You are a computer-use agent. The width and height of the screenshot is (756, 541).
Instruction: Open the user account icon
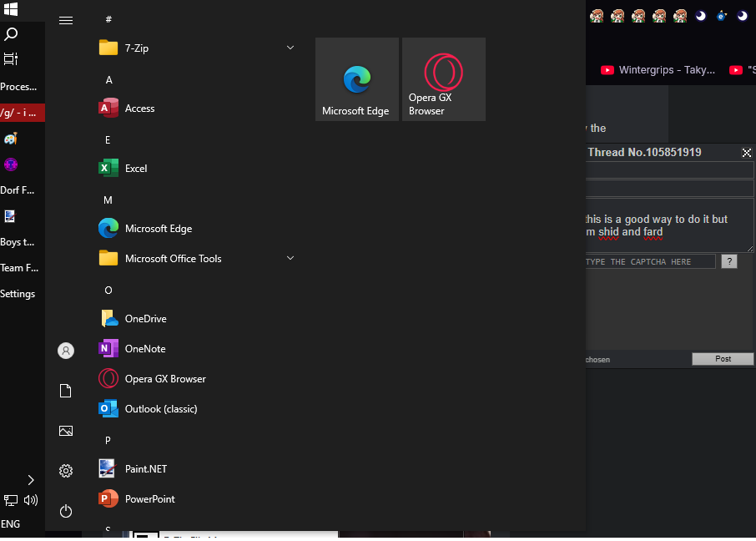(66, 351)
